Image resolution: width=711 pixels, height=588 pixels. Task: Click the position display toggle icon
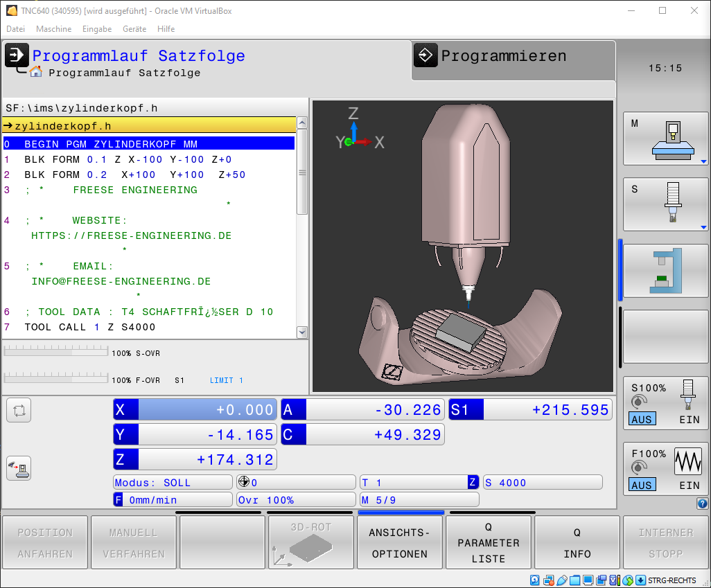click(19, 411)
